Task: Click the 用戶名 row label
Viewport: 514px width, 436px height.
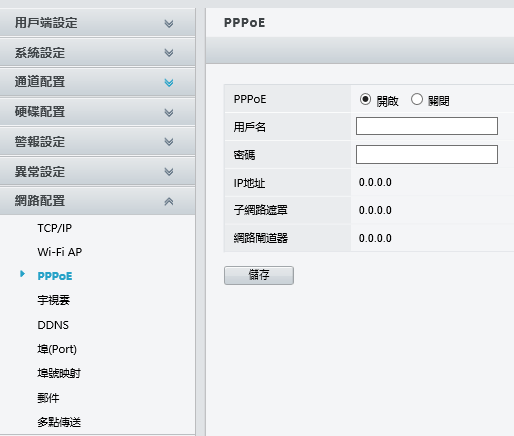Action: tap(250, 127)
